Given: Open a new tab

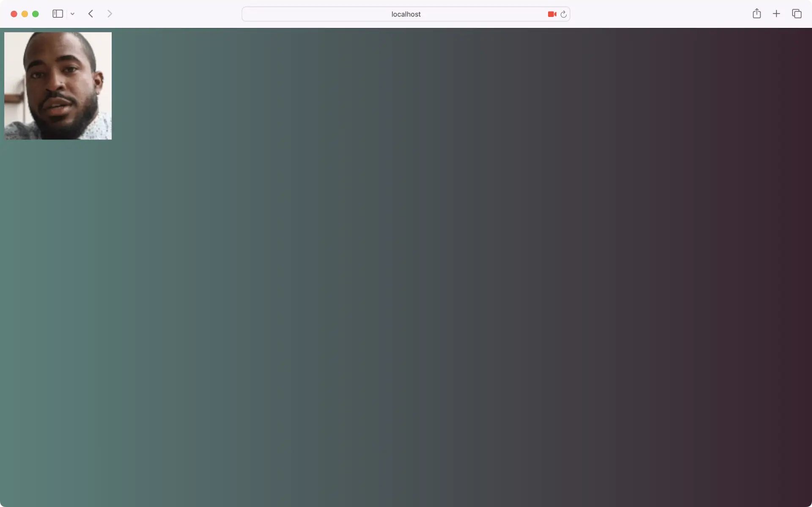Looking at the screenshot, I should 776,14.
